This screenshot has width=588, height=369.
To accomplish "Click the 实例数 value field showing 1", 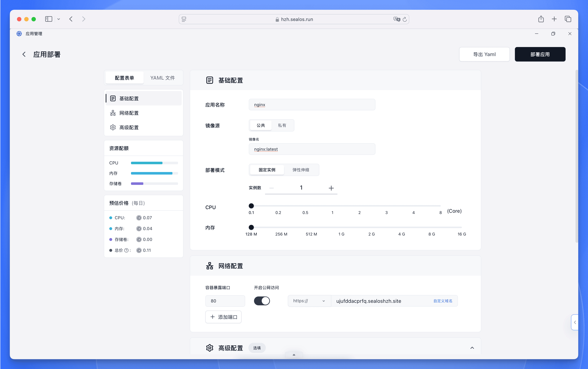I will (x=301, y=188).
